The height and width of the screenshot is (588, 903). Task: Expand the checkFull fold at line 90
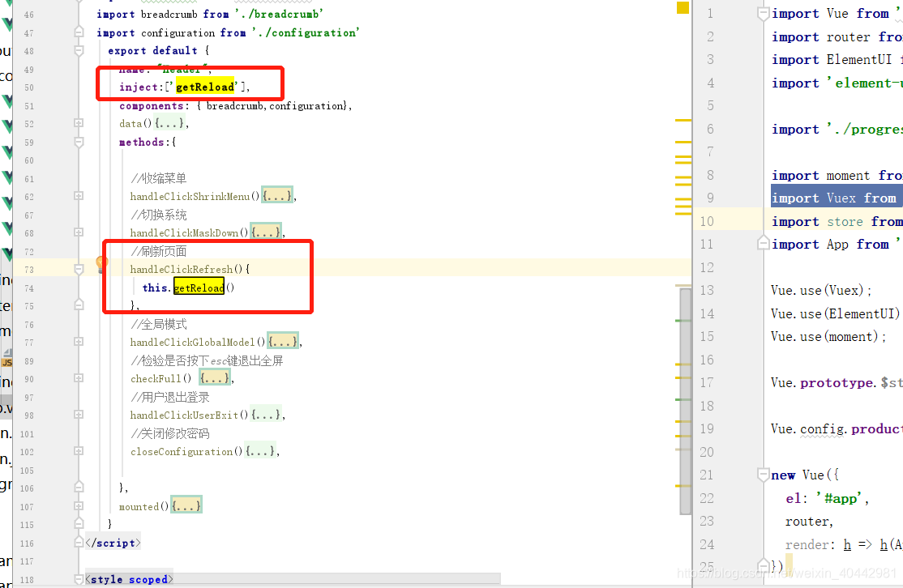(x=79, y=378)
